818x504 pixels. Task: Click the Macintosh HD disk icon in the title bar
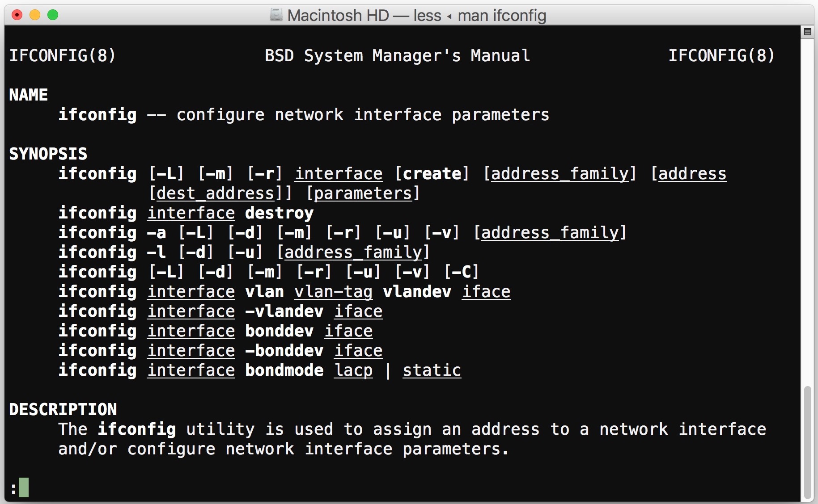[276, 15]
